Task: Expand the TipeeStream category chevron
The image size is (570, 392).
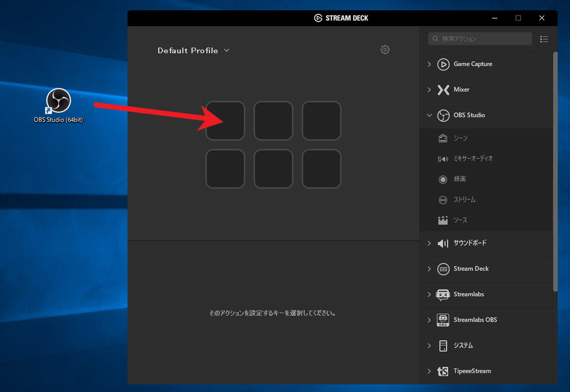Action: pos(429,371)
